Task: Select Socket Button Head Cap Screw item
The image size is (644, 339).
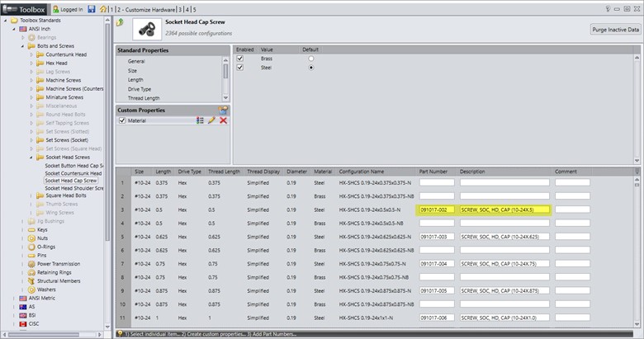Action: 73,165
